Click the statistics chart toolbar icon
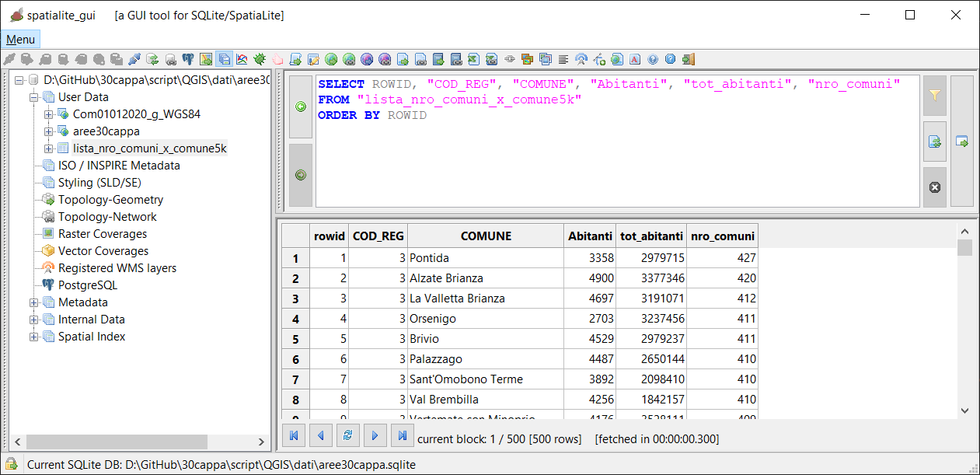This screenshot has width=980, height=475. pyautogui.click(x=242, y=58)
